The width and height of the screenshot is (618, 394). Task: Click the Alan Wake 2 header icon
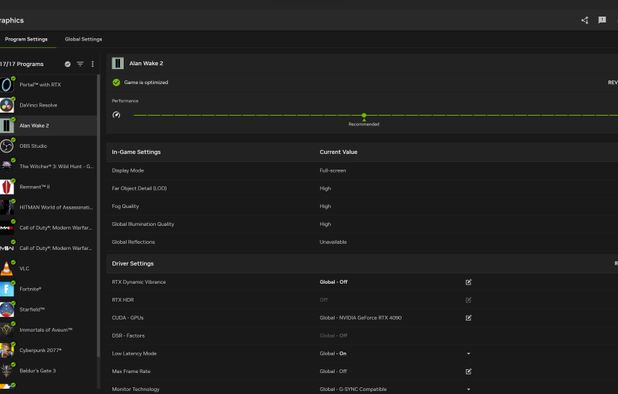(x=117, y=63)
